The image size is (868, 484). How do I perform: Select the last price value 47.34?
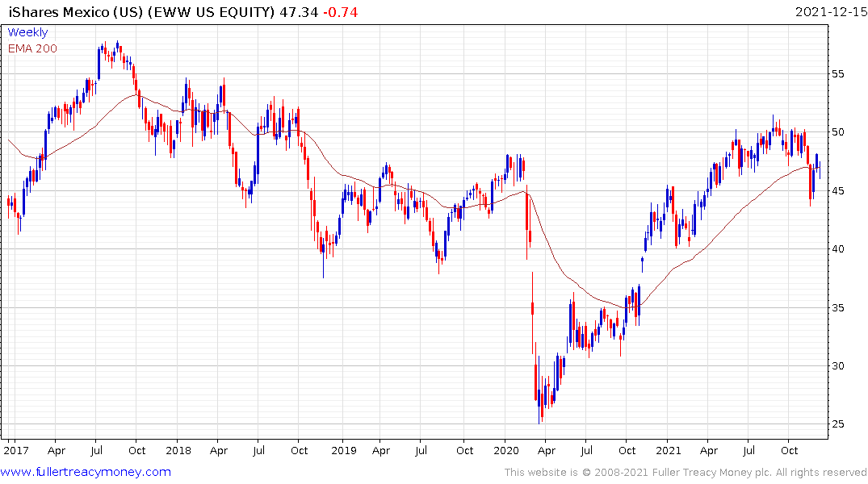click(x=299, y=12)
